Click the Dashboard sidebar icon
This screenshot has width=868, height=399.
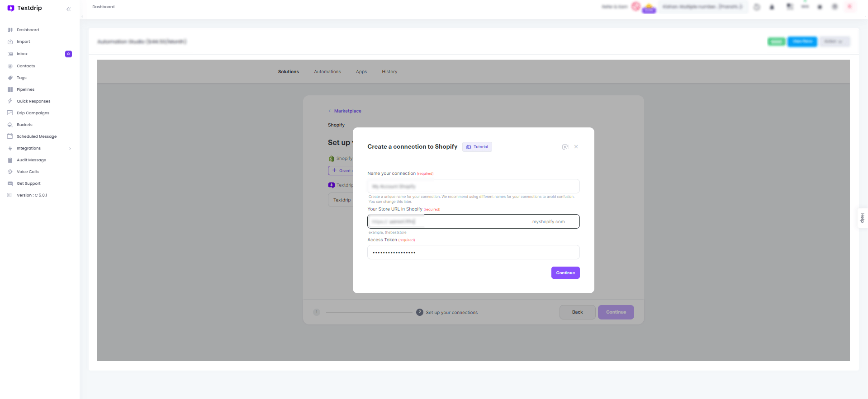tap(10, 30)
